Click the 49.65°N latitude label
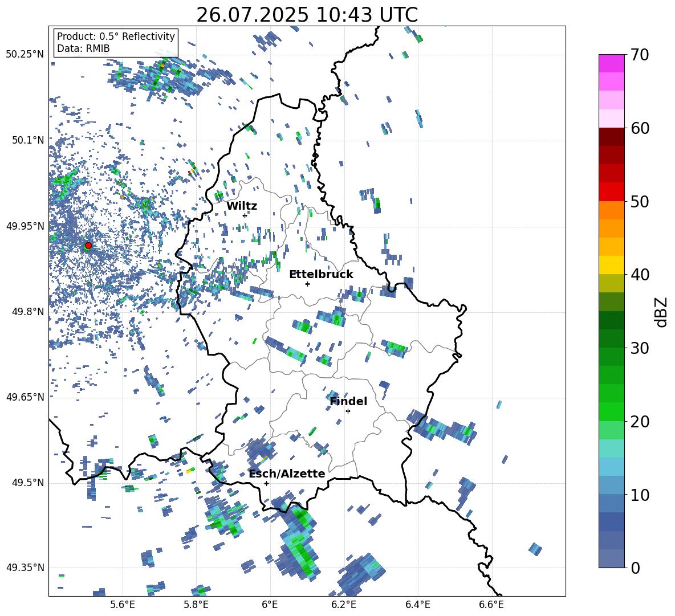This screenshot has height=616, width=675. 25,397
